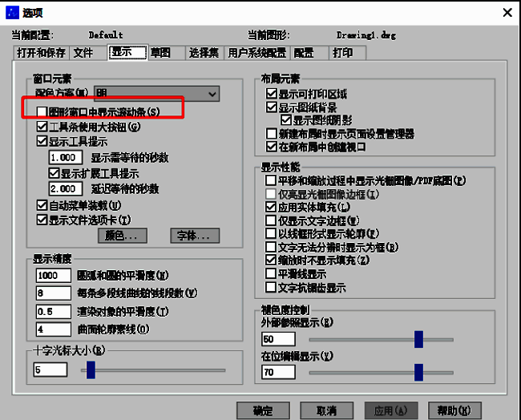Click the 在位编辑显示 value field
The width and height of the screenshot is (521, 420).
(x=278, y=372)
